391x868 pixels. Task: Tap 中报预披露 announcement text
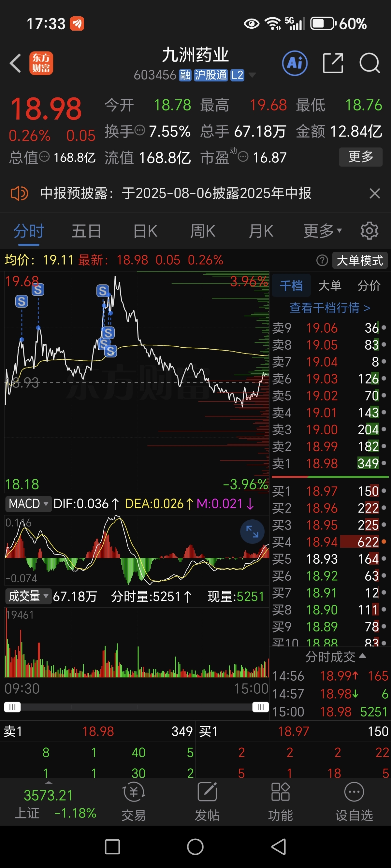[176, 194]
